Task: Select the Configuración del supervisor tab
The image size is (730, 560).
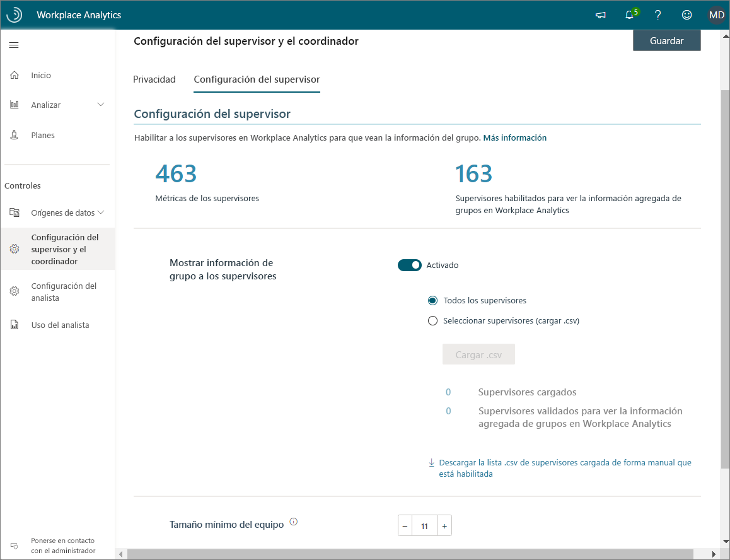Action: pyautogui.click(x=257, y=79)
